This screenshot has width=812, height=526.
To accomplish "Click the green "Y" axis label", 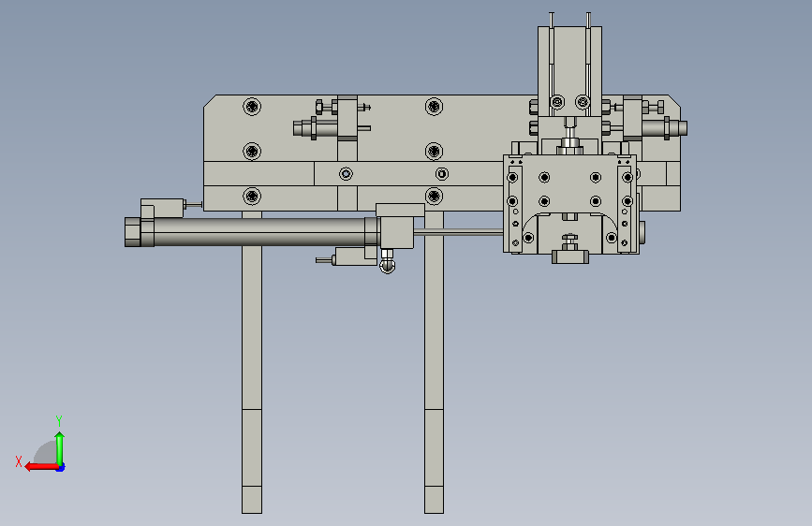I will 59,420.
